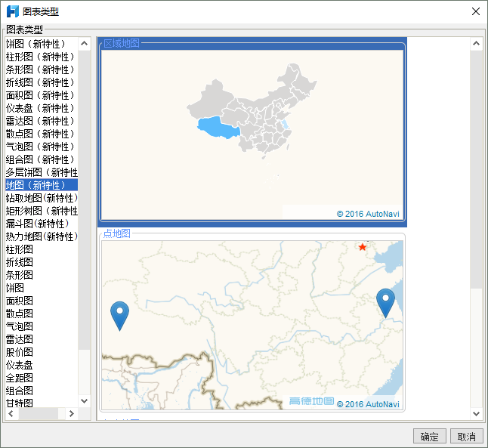Click highlighted 地图（新特性） item
This screenshot has height=448, width=488.
(x=42, y=185)
